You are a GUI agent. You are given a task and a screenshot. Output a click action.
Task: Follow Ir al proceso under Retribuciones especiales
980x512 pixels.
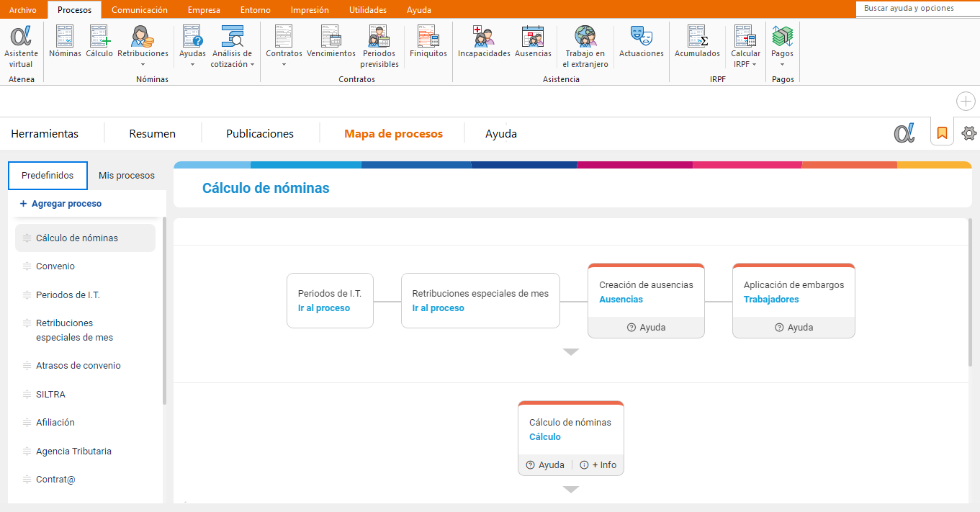click(439, 308)
